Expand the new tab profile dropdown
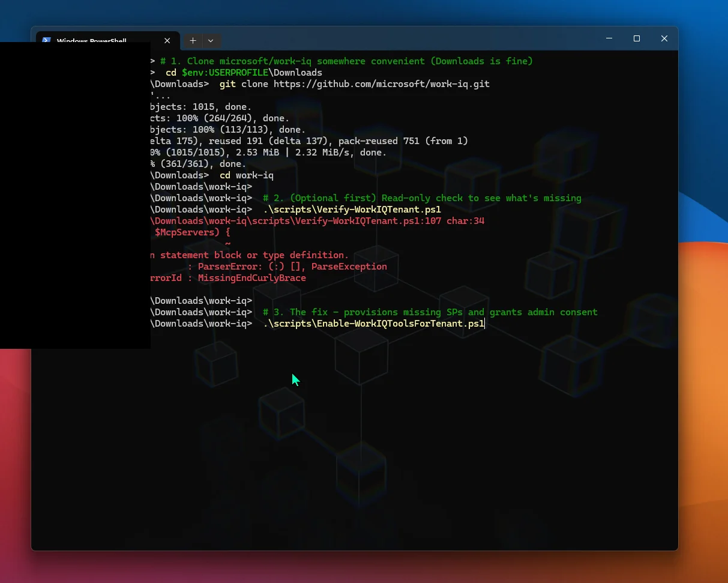This screenshot has height=583, width=728. [211, 41]
